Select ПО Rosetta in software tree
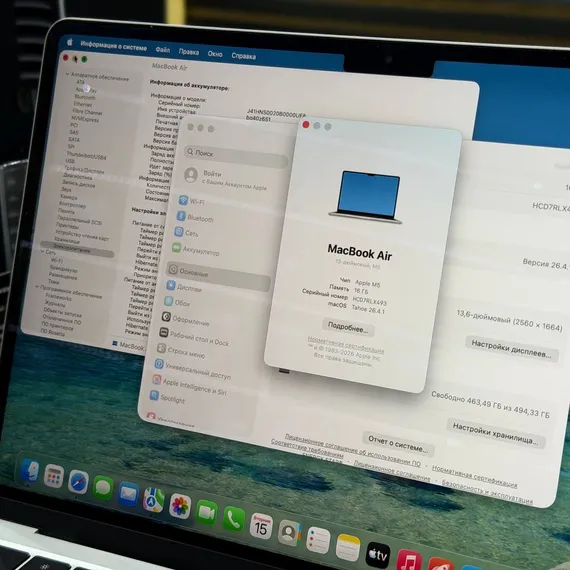Screen dimensions: 570x570 click(53, 332)
